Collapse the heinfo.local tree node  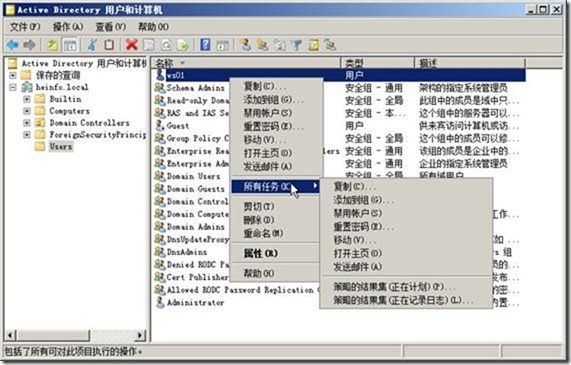(13, 87)
